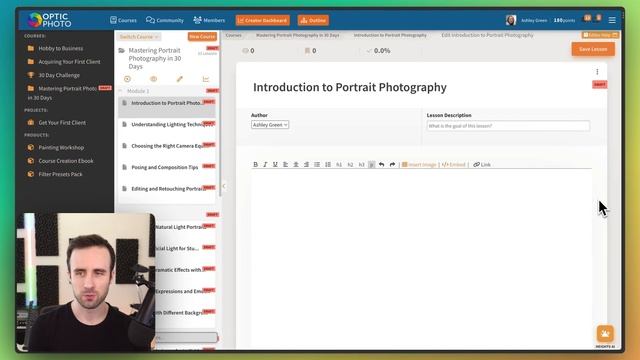Screen dimensions: 640x360
Task: Open the Posing and Composition Tips lesson
Action: pos(167,167)
